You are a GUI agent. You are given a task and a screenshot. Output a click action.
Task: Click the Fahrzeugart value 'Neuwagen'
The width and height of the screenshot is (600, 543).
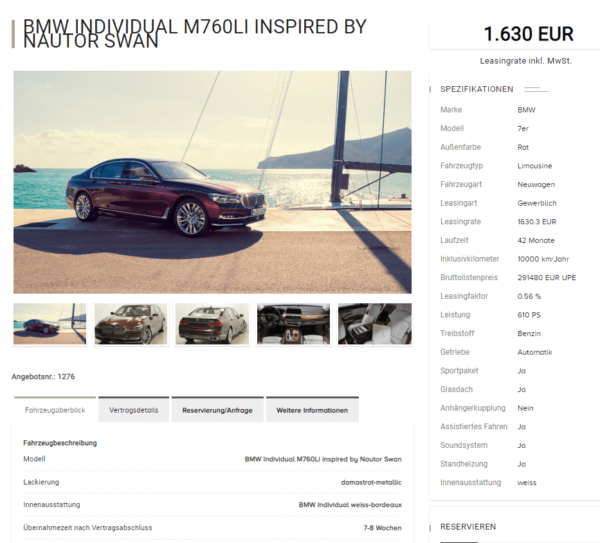[536, 184]
